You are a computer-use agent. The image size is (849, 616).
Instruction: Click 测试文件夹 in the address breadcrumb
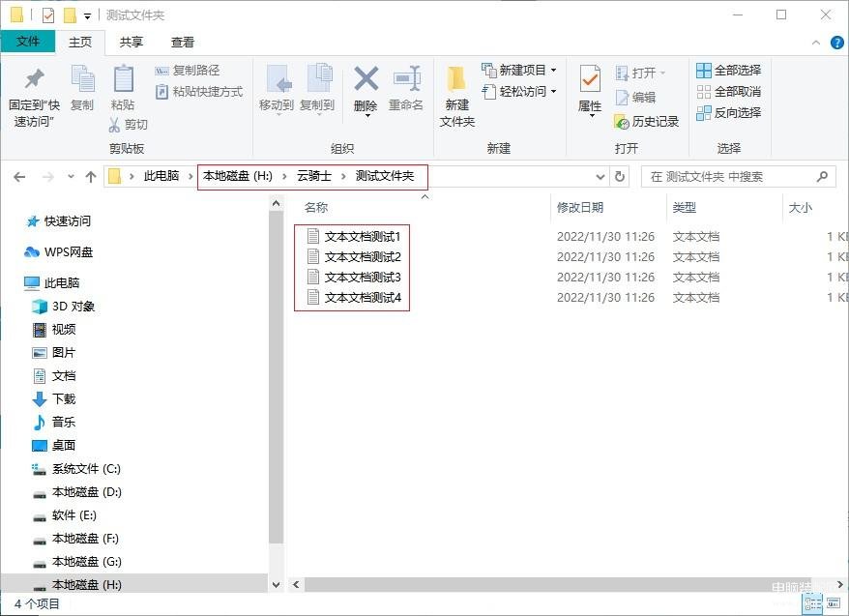pos(385,176)
